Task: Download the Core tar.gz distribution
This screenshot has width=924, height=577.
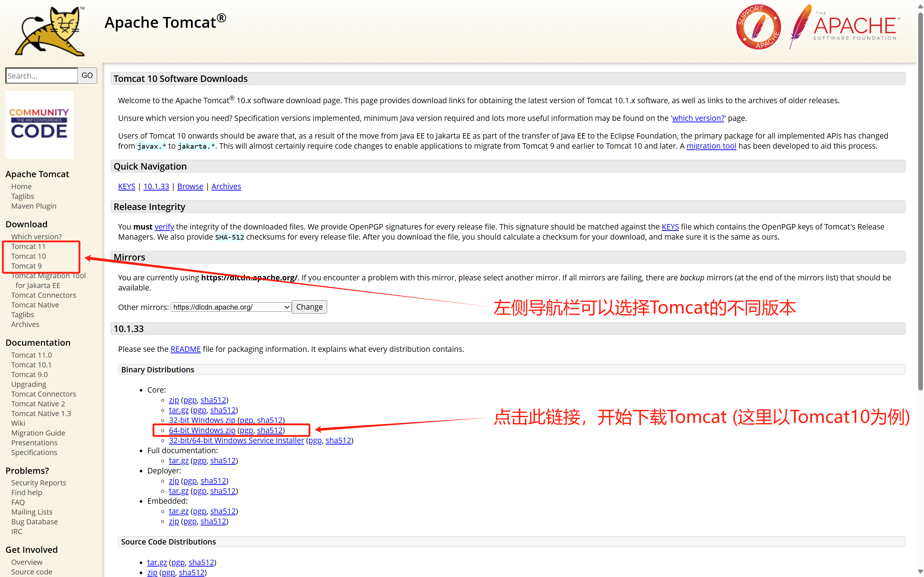Action: [179, 410]
